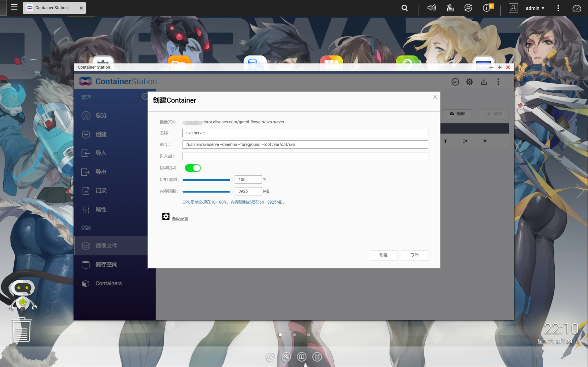This screenshot has height=367, width=588.
Task: Open Container Station settings gear
Action: pyautogui.click(x=469, y=82)
